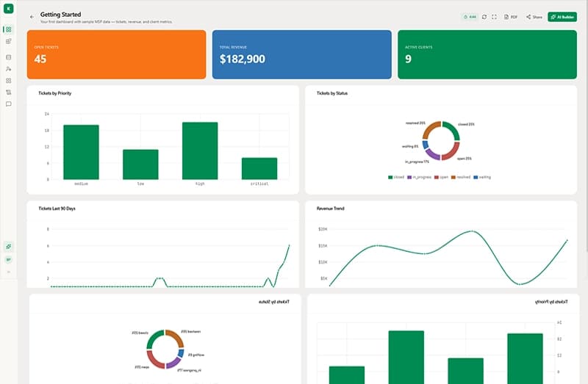Open the widgets icon below dashboards in sidebar
The image size is (588, 384).
point(8,41)
